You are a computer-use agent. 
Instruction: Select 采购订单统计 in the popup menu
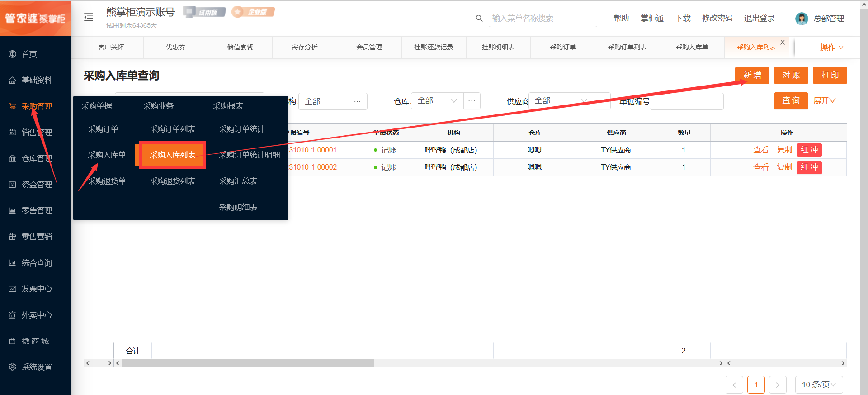coord(242,129)
